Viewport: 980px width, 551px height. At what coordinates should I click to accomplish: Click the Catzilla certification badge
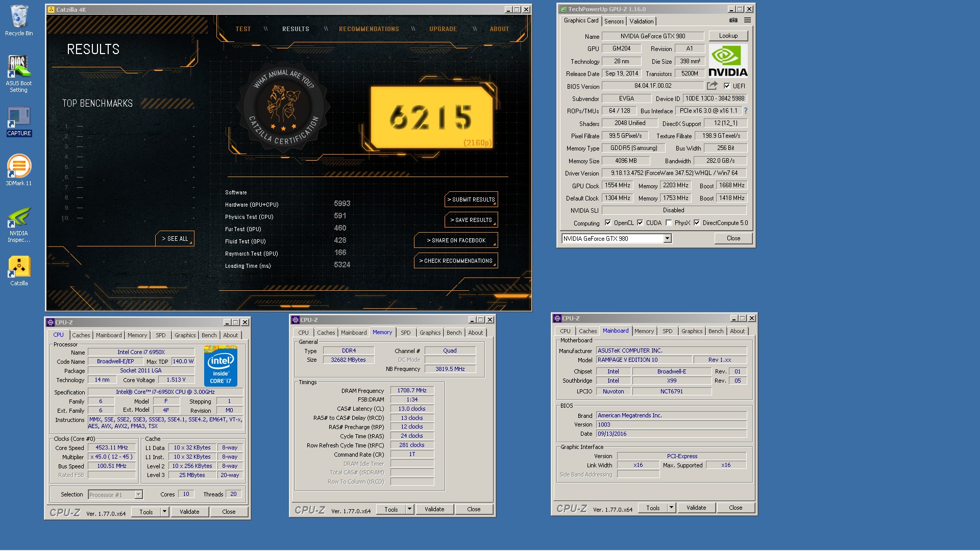(284, 107)
